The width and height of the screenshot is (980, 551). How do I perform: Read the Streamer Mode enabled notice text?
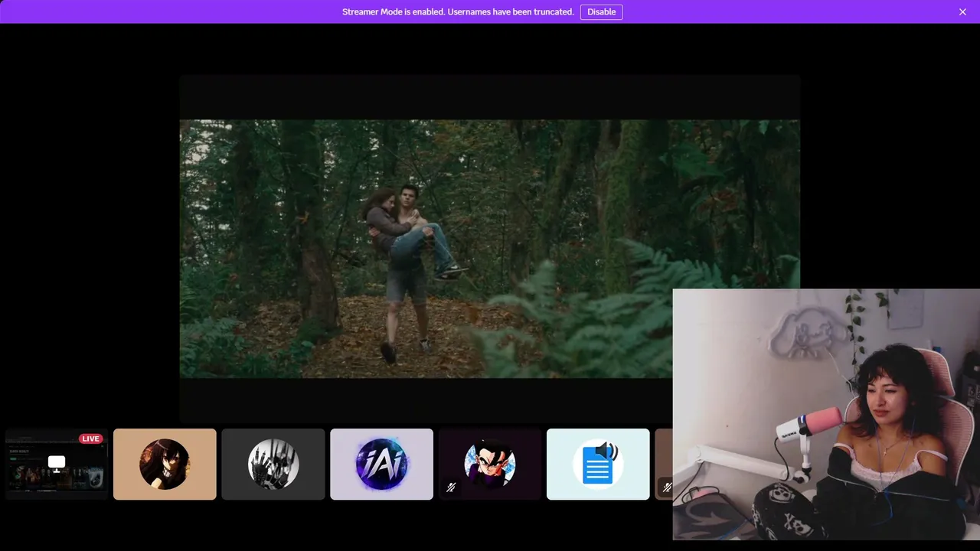[458, 11]
